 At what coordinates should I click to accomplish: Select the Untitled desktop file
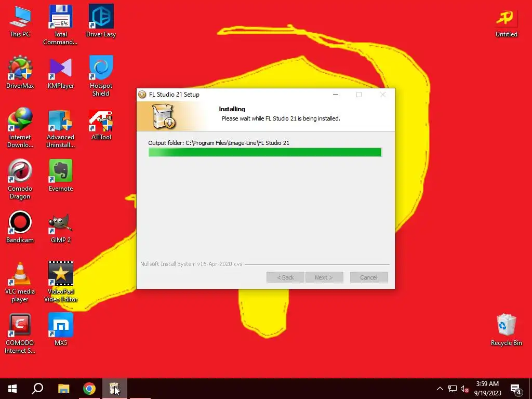506,22
